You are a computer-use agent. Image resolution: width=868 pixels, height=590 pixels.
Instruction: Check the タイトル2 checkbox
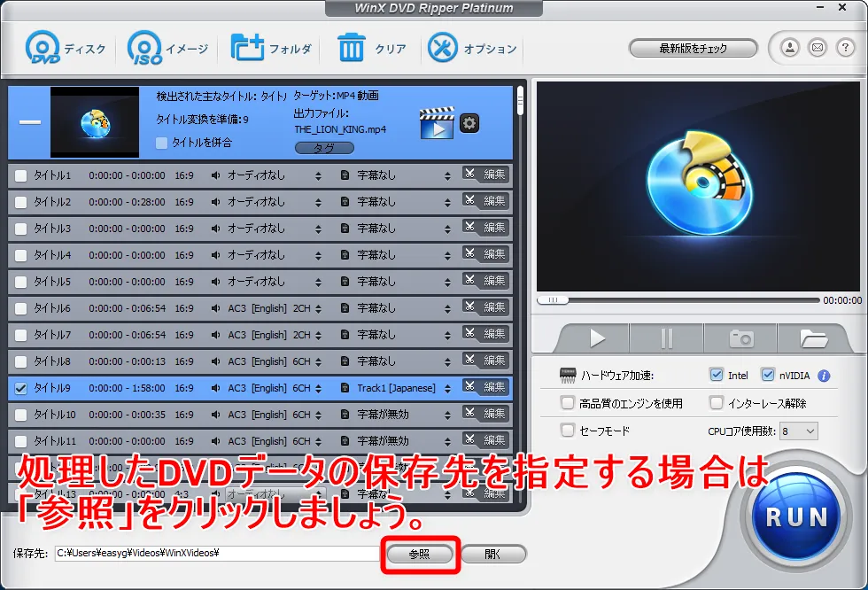(x=21, y=203)
